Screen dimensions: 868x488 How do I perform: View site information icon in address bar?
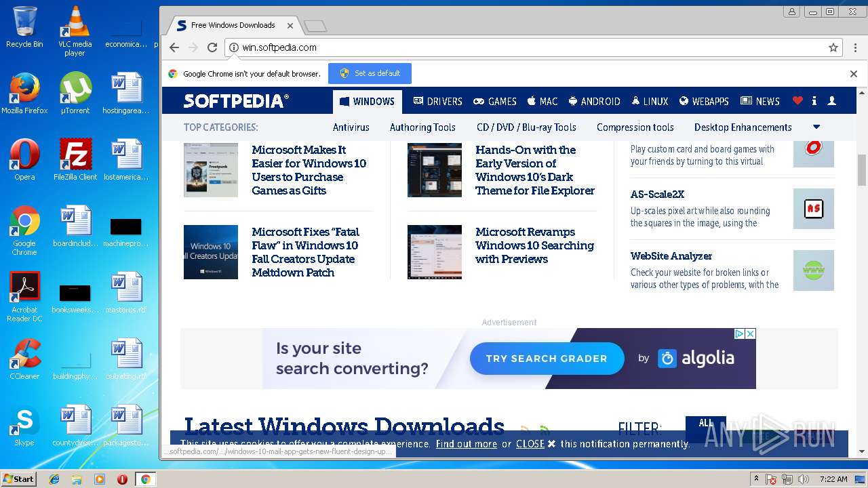click(x=234, y=47)
